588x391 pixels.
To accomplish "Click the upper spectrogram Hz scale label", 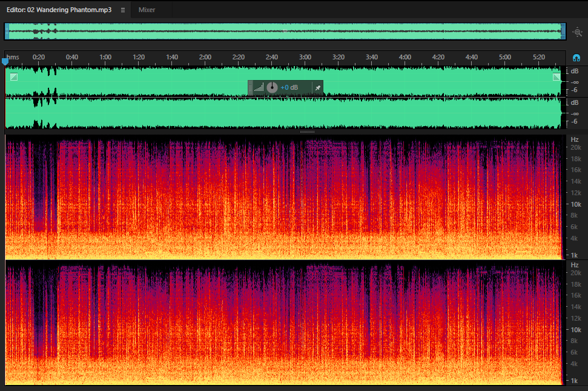I will [575, 139].
